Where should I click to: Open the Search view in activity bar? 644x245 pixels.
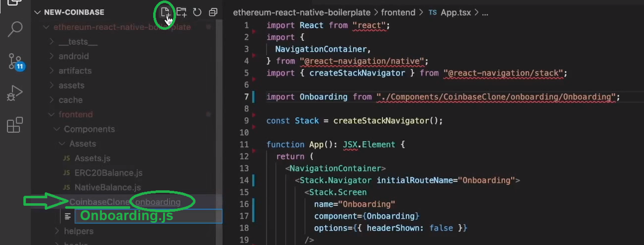point(15,29)
